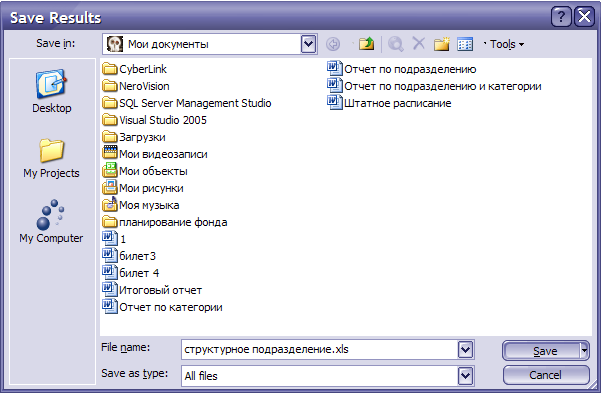This screenshot has width=601, height=393.
Task: Select file Отчет по категории
Action: point(171,307)
